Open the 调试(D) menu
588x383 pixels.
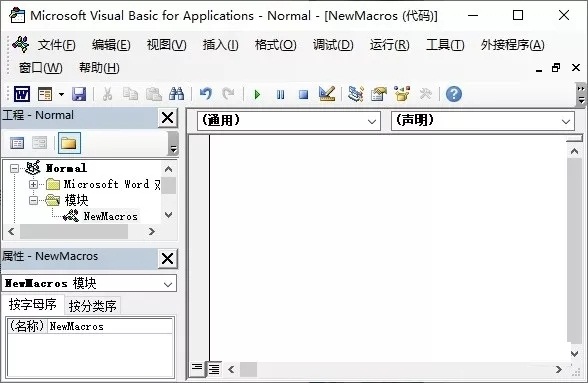click(333, 45)
